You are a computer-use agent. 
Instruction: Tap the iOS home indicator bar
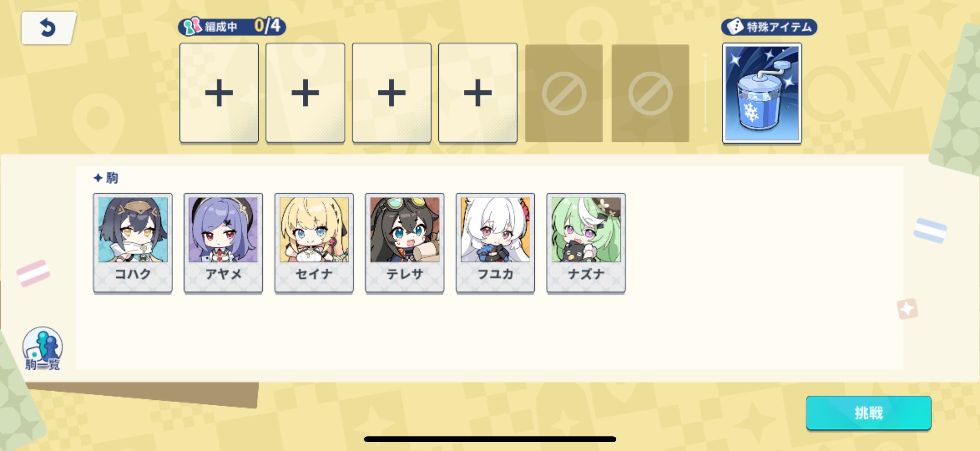[x=490, y=439]
